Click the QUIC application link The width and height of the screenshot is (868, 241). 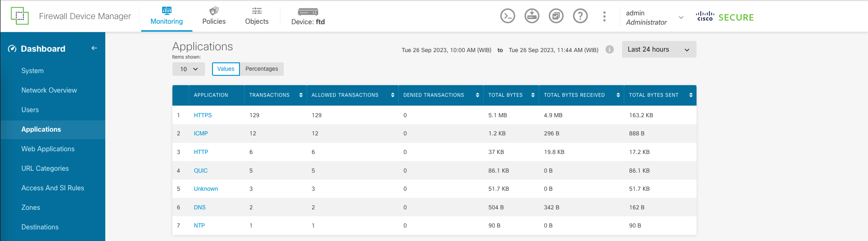click(201, 171)
